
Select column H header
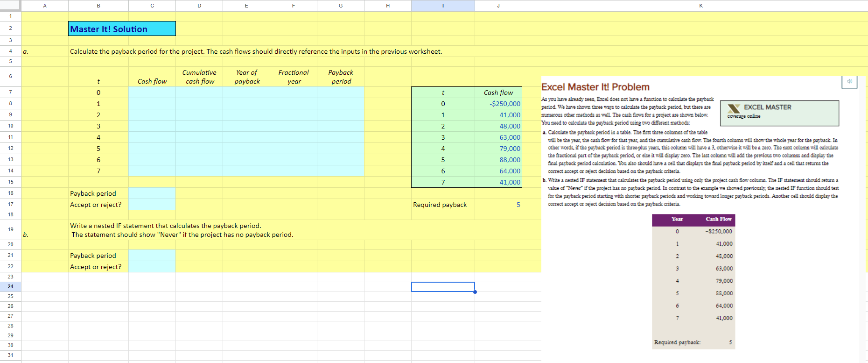[x=388, y=6]
